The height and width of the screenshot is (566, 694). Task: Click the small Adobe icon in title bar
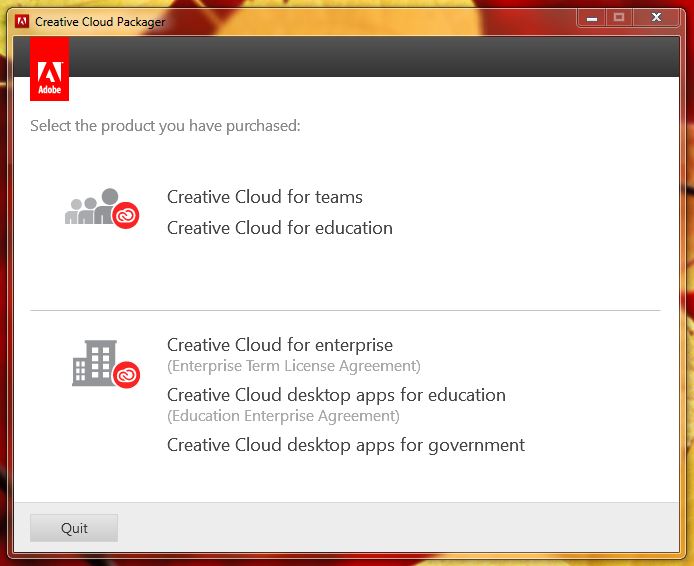point(22,21)
